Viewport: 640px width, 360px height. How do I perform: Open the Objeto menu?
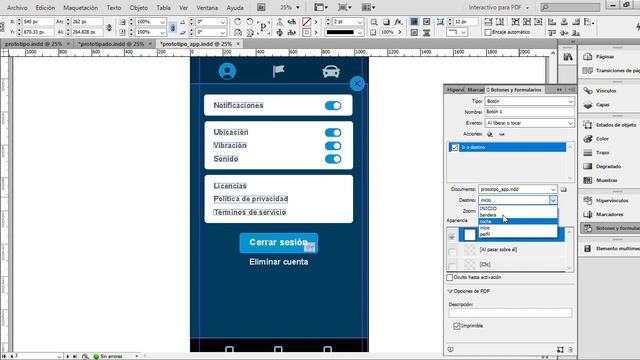click(x=139, y=7)
